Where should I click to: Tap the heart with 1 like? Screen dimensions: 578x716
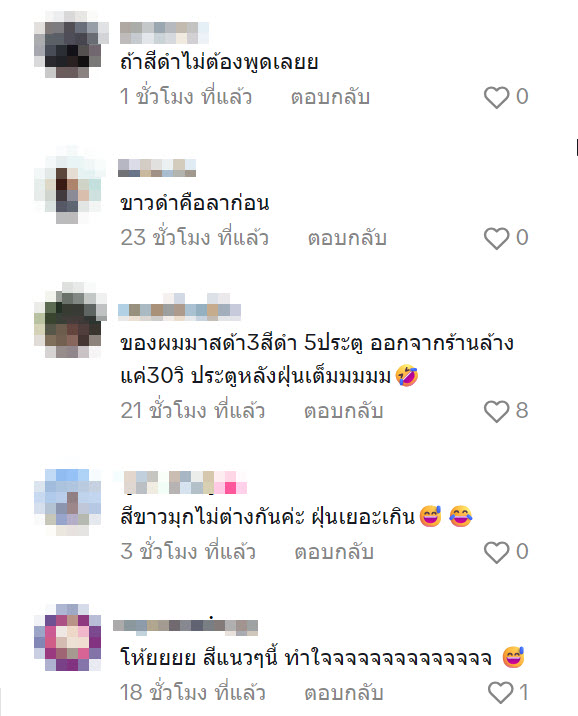pyautogui.click(x=500, y=693)
